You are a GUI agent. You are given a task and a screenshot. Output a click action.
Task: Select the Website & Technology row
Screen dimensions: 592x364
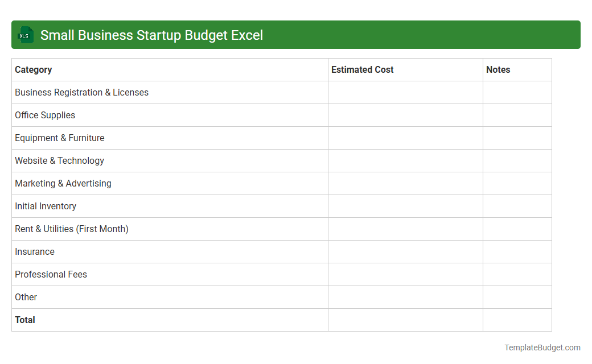(59, 160)
